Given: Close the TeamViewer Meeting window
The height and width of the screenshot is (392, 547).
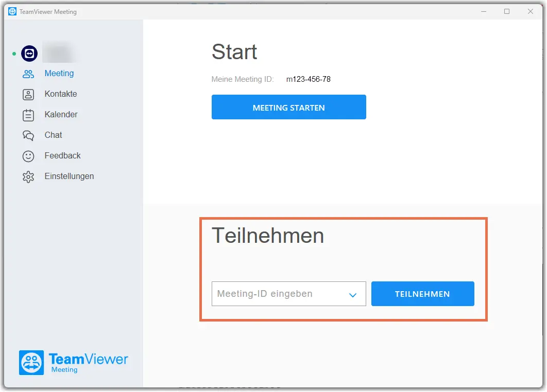Looking at the screenshot, I should point(530,11).
